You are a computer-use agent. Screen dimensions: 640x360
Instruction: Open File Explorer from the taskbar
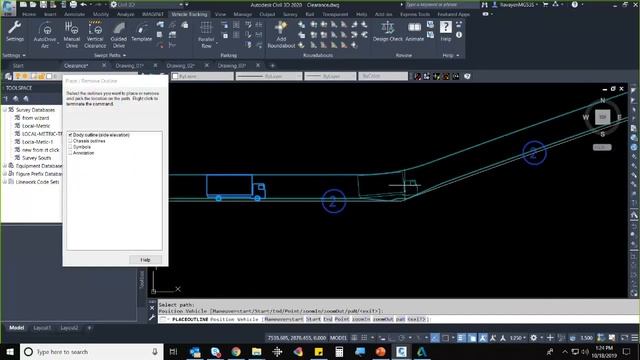(x=256, y=351)
